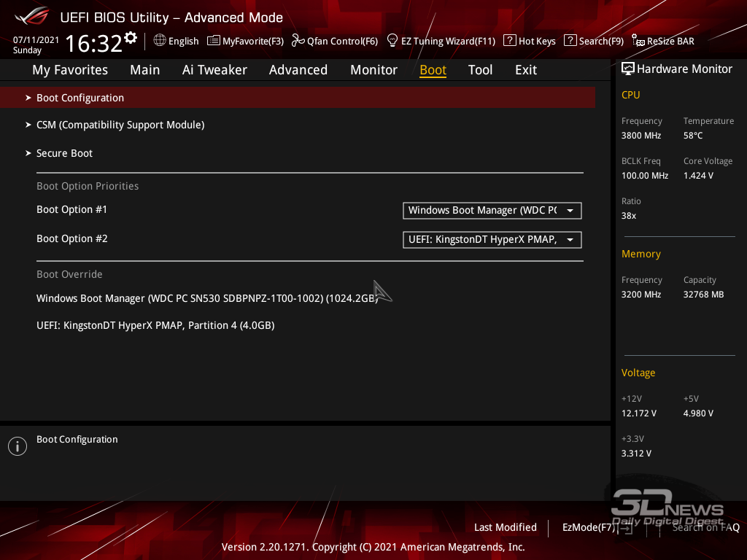Image resolution: width=747 pixels, height=560 pixels.
Task: Click Core Voltage value 1.424 V
Action: [x=698, y=176]
